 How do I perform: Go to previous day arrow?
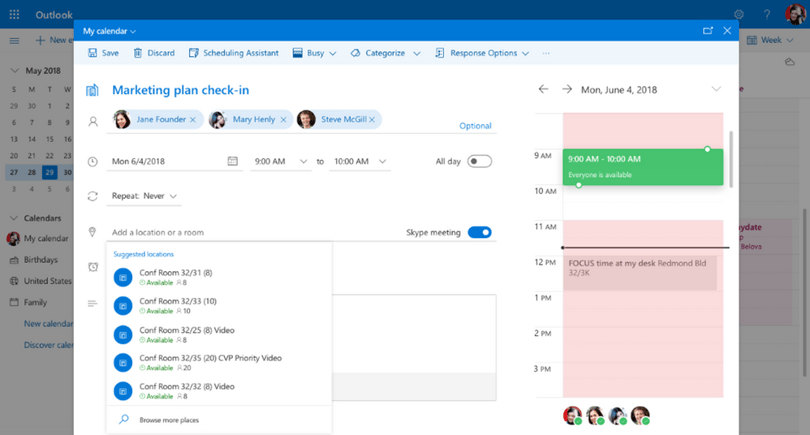pos(543,89)
